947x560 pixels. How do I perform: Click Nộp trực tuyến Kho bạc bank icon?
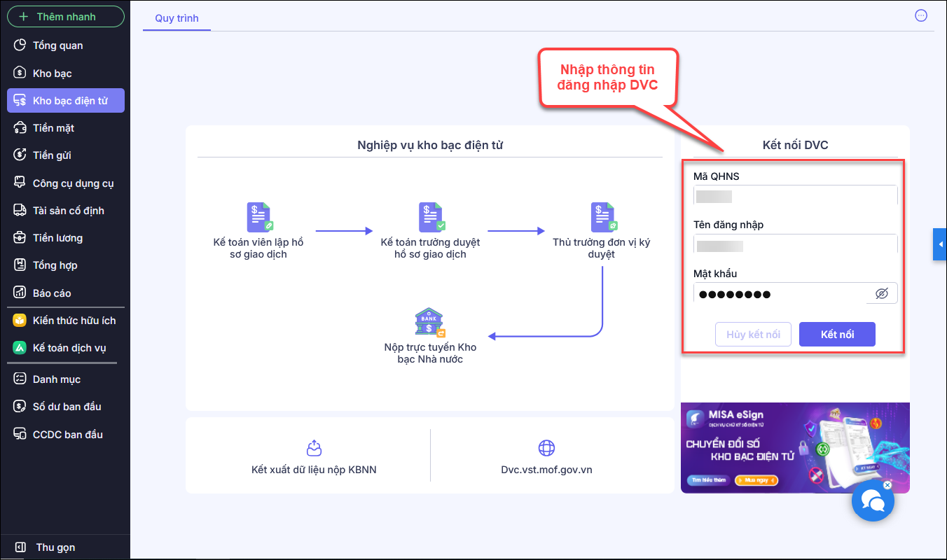[430, 323]
